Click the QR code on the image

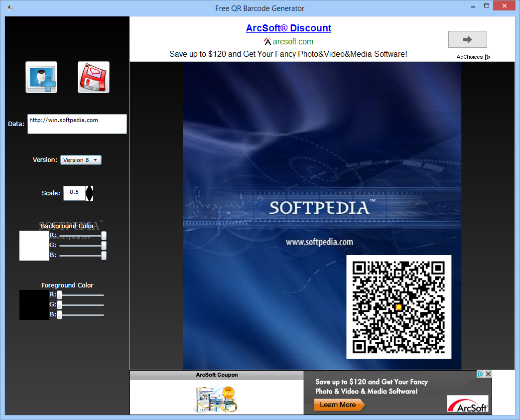(398, 307)
